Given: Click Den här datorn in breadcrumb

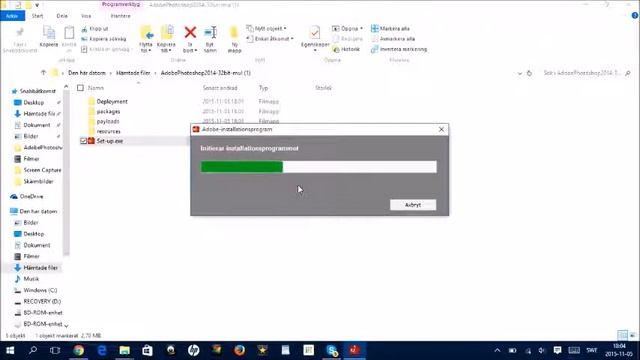Looking at the screenshot, I should 87,73.
